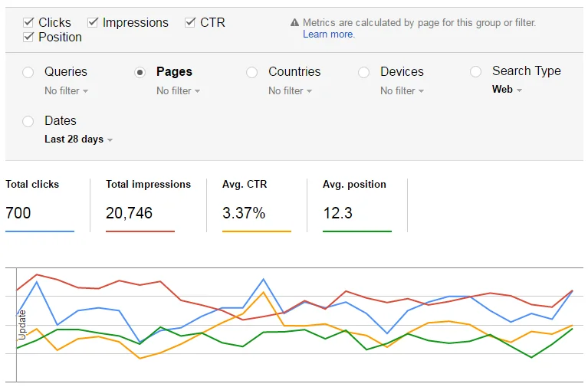This screenshot has height=387, width=588.
Task: Click the Countries label
Action: point(294,71)
